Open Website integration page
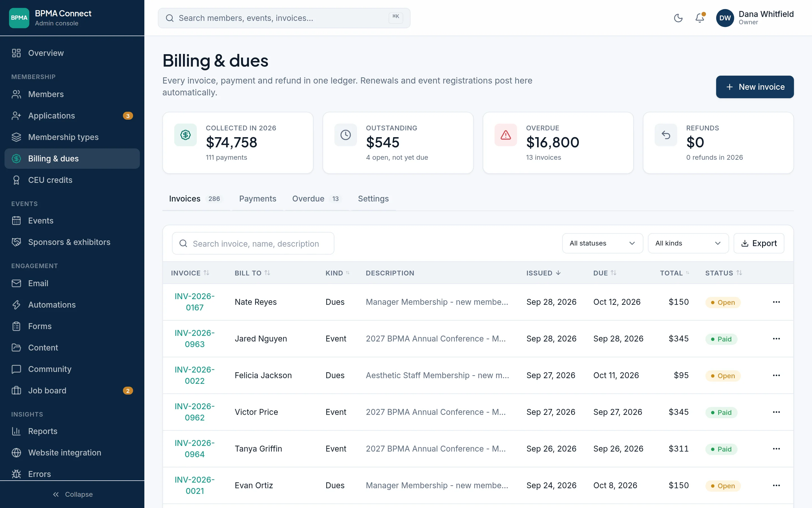Screen dimensions: 812x508 pos(72,453)
